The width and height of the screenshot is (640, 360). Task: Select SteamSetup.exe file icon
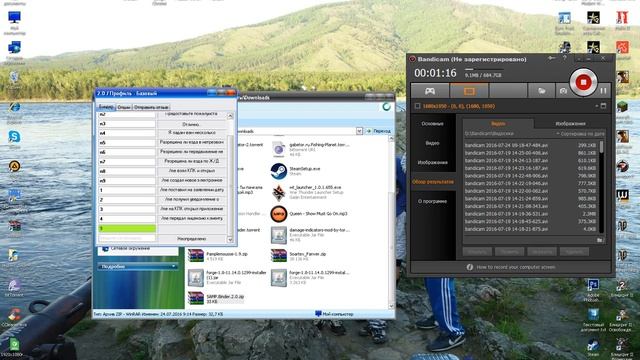(279, 171)
